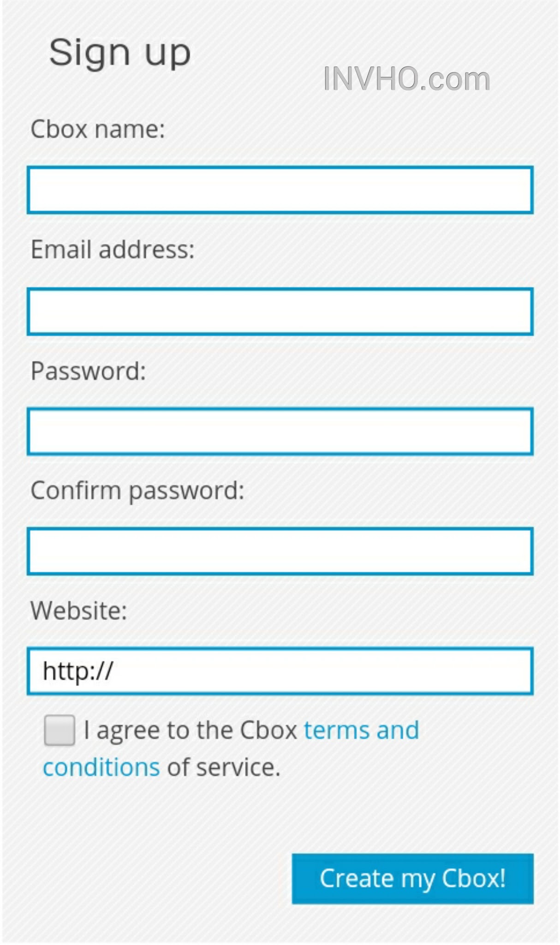Screen dimensions: 560x945
Task: Select the Password entry field
Action: coord(280,431)
